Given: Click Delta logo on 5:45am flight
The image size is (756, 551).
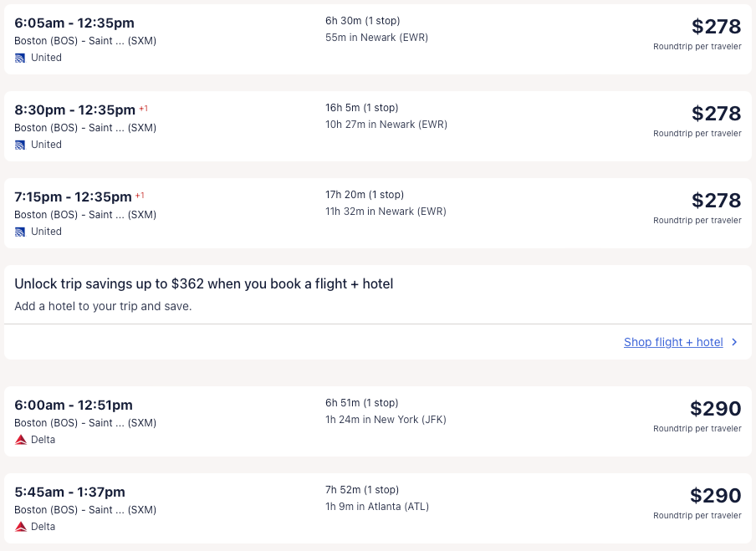Looking at the screenshot, I should point(20,527).
